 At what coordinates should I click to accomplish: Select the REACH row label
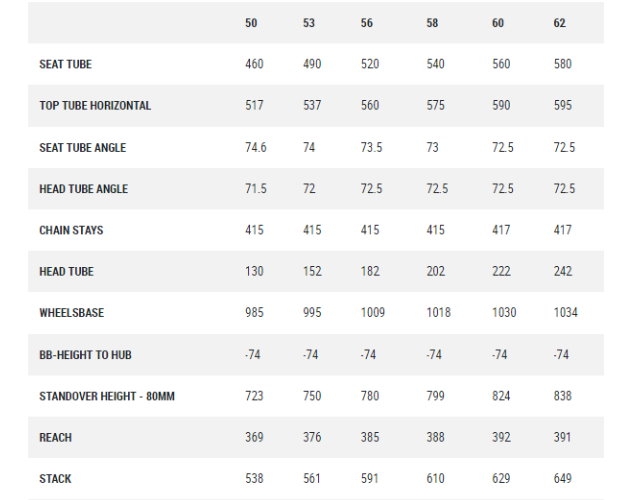point(56,438)
